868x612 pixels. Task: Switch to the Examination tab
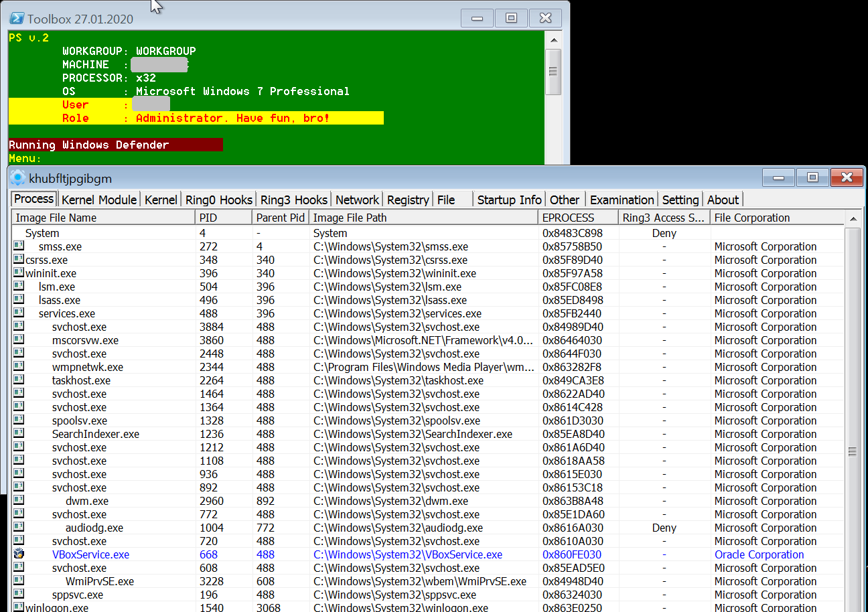pos(622,200)
